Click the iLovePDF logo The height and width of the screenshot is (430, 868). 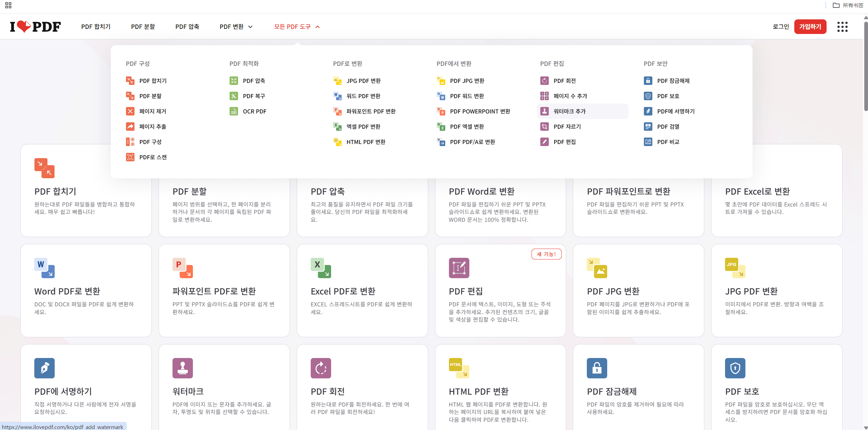(35, 26)
